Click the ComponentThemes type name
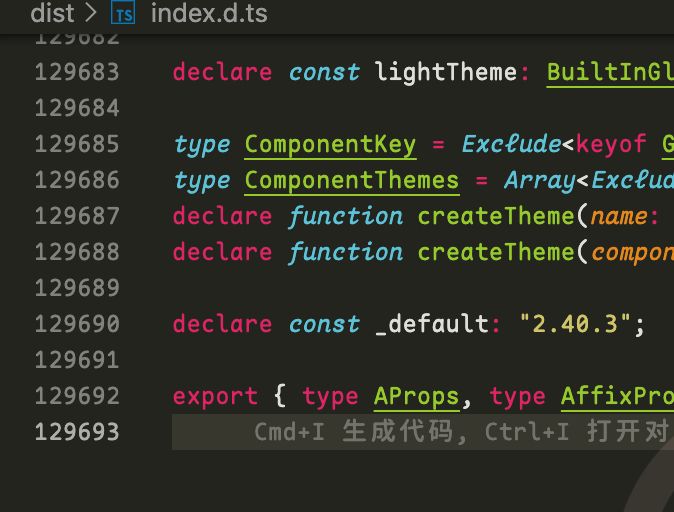The height and width of the screenshot is (512, 674). point(352,181)
